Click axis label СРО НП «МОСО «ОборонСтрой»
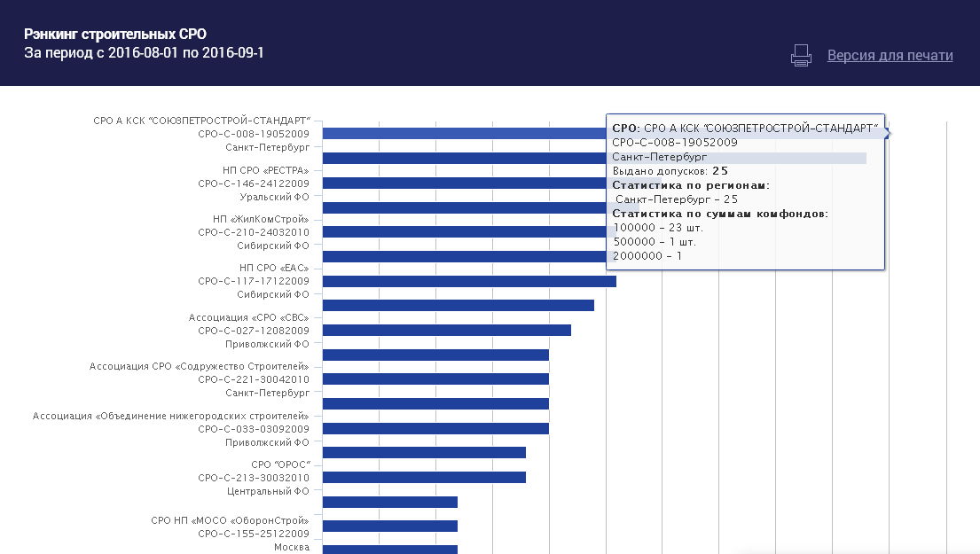Image resolution: width=980 pixels, height=554 pixels. click(230, 520)
